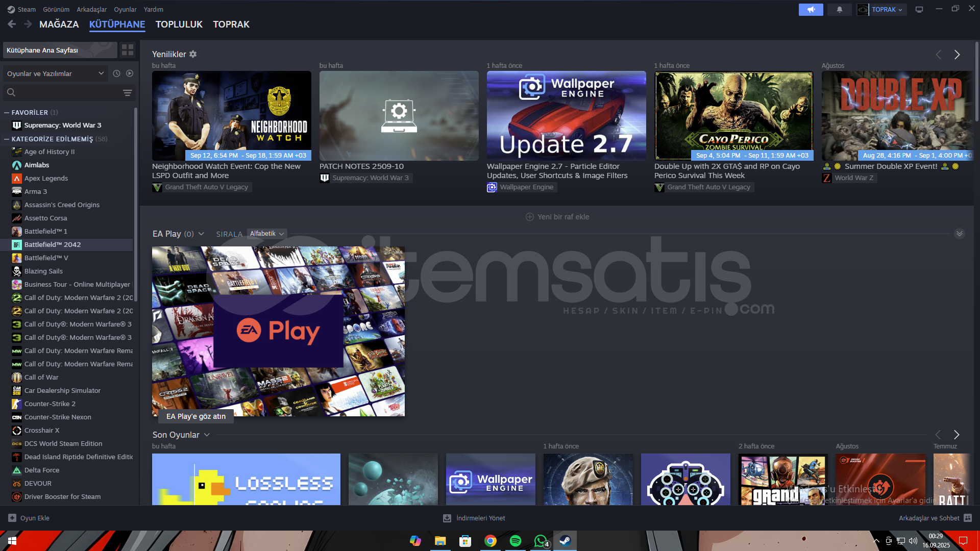Open Arkadaşlar ve Sohbet
Image resolution: width=980 pixels, height=551 pixels.
click(x=929, y=518)
